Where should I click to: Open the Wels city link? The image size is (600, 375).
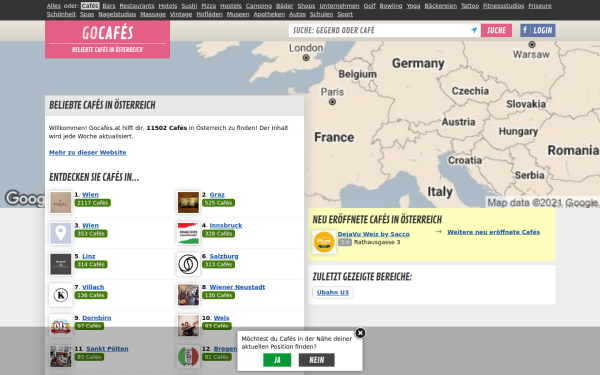point(221,318)
